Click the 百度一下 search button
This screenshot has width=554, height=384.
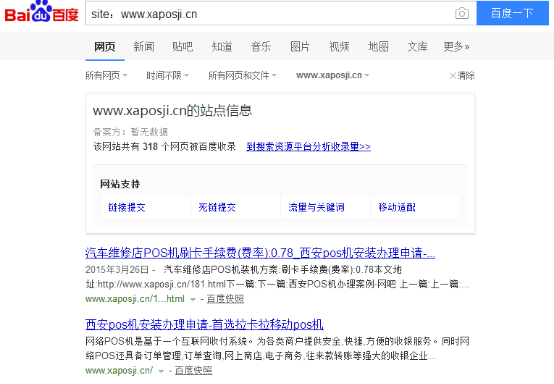(512, 13)
